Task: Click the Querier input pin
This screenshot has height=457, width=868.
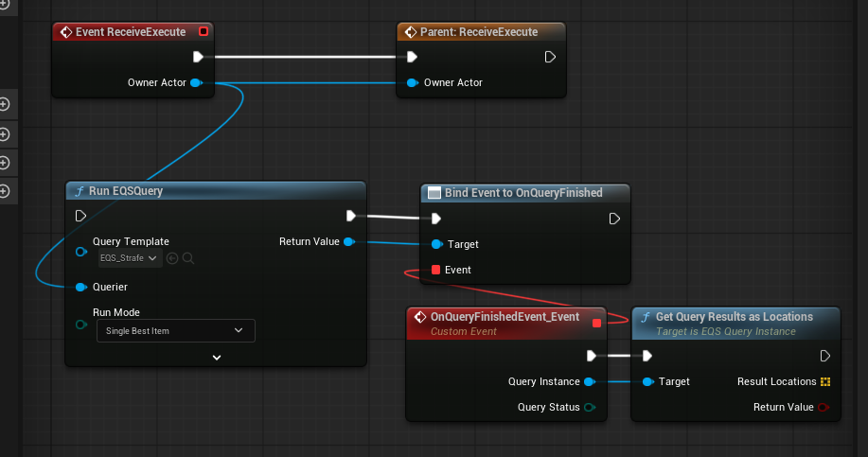Action: [80, 287]
